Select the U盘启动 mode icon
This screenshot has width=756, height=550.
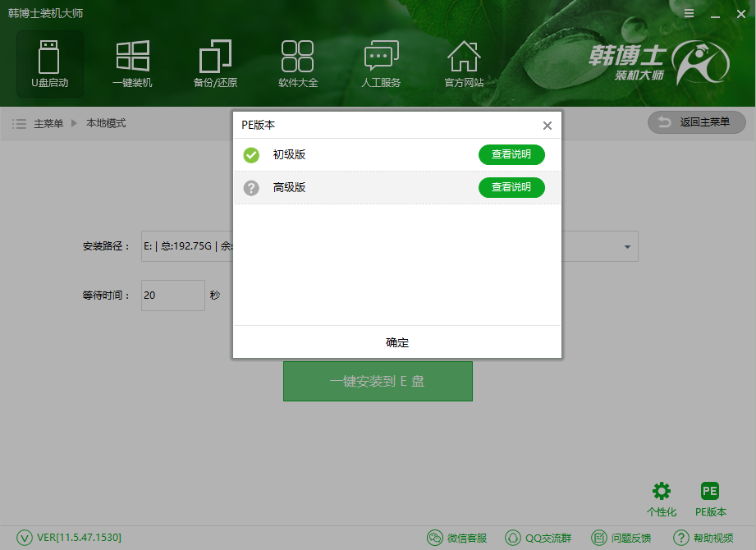coord(49,63)
